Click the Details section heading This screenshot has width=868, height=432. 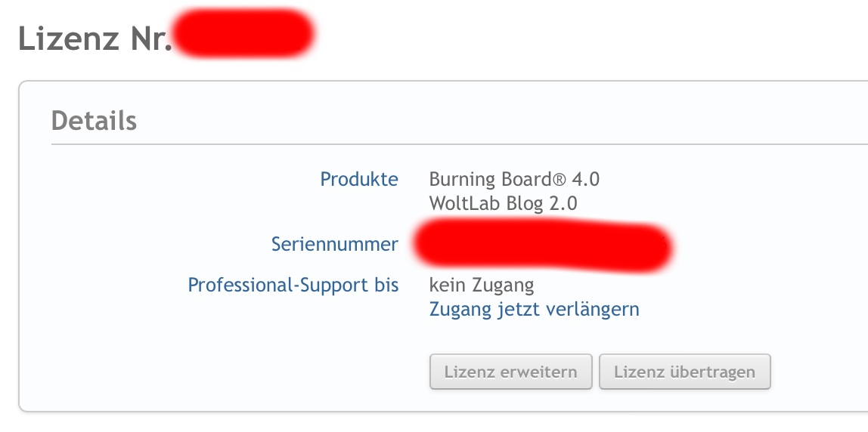tap(94, 121)
